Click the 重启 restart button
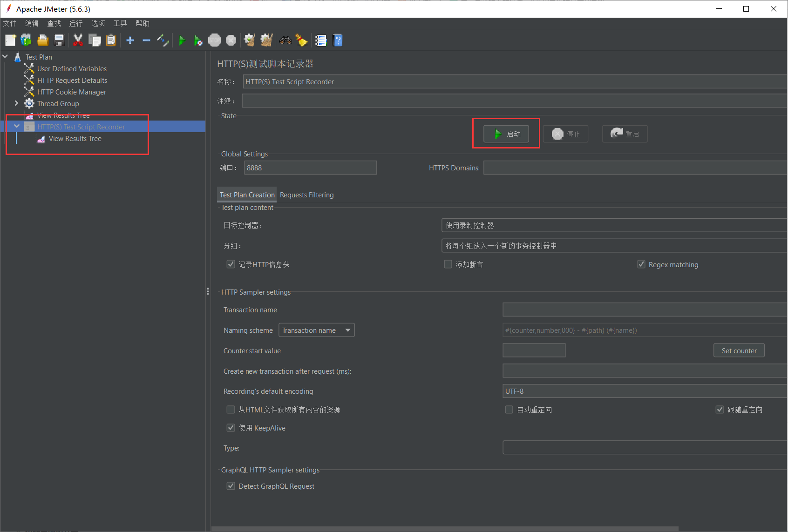The height and width of the screenshot is (532, 788). pos(625,134)
